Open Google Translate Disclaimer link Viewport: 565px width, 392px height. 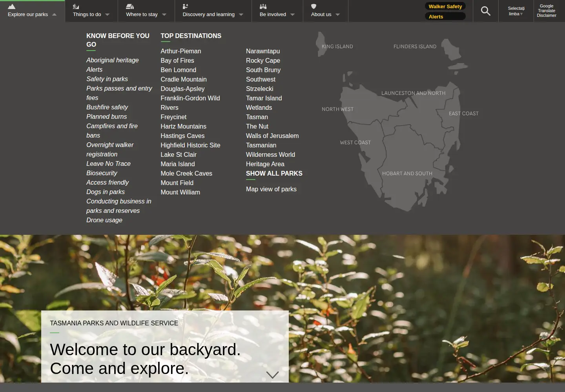point(547,11)
